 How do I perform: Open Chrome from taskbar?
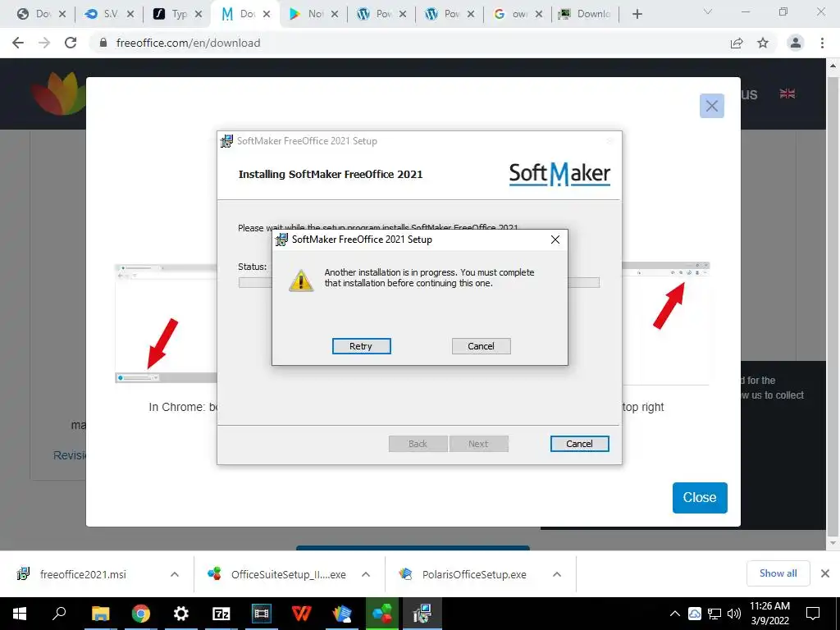tap(141, 614)
